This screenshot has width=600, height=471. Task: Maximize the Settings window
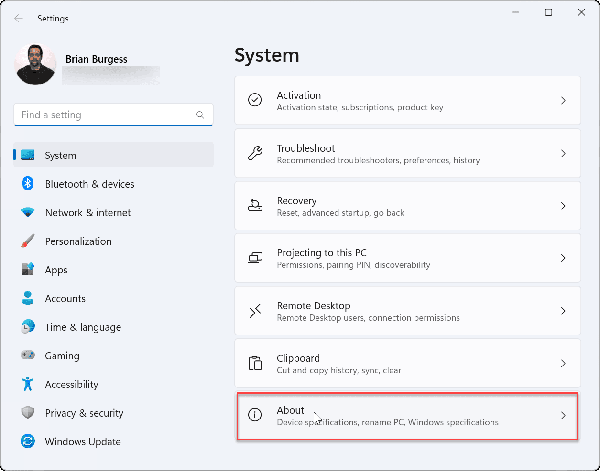point(548,13)
